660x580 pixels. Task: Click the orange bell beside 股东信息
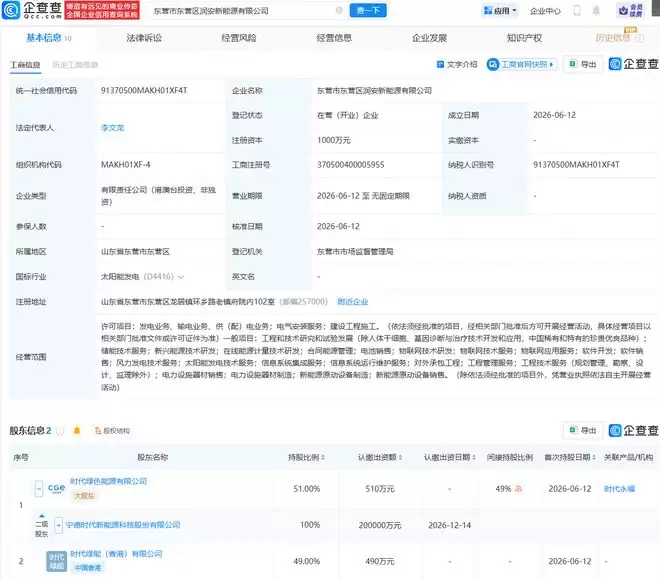[77, 431]
